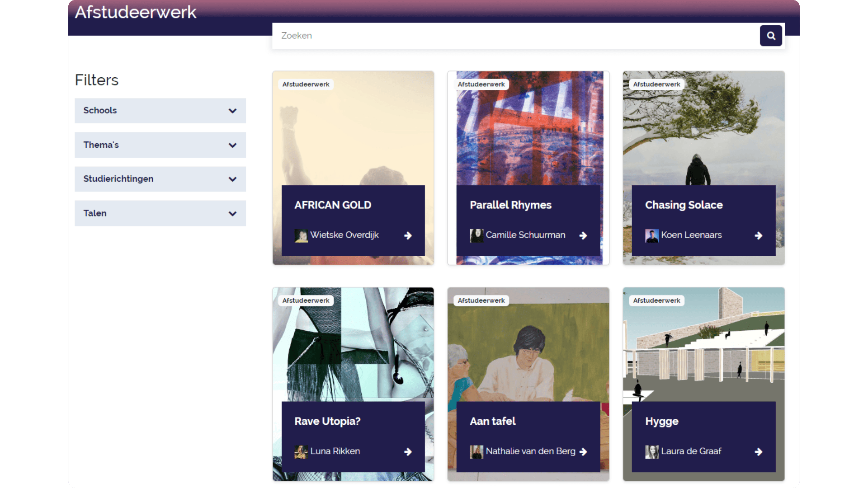Click arrow icon on Chasing Solace card
Image resolution: width=868 pixels, height=488 pixels.
[x=758, y=235]
